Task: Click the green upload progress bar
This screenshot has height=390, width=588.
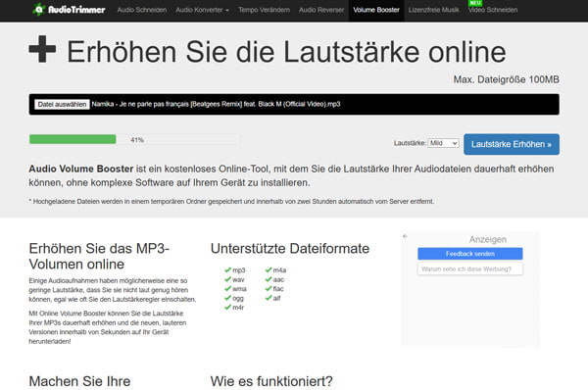Action: [x=73, y=139]
